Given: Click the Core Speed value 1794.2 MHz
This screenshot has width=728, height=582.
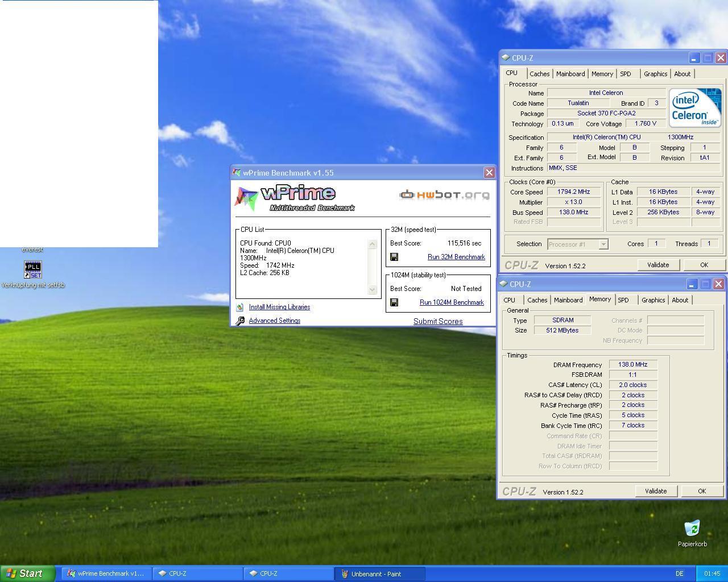Looking at the screenshot, I should click(573, 192).
